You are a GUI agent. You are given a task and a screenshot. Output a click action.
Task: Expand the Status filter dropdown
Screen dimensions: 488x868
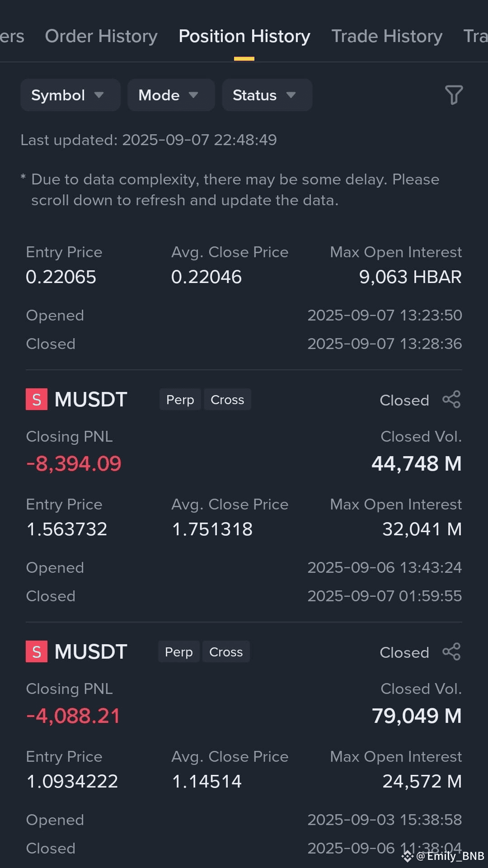(267, 95)
